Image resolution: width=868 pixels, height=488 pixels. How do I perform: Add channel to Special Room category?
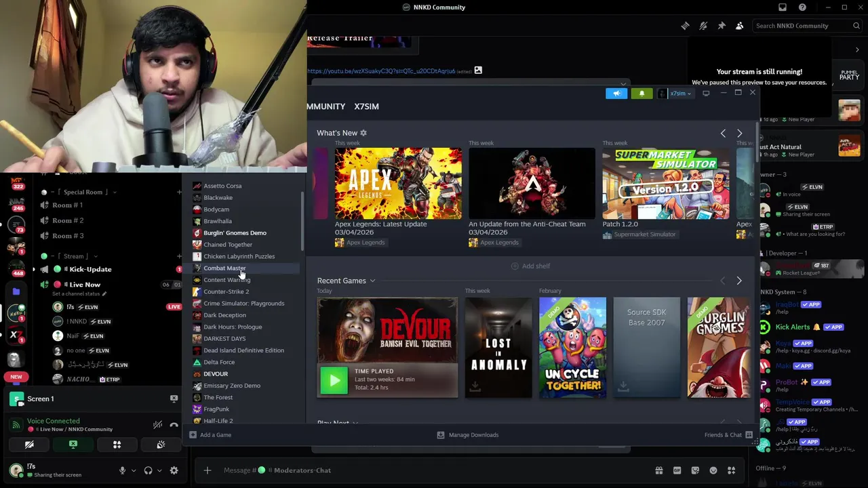click(x=179, y=192)
